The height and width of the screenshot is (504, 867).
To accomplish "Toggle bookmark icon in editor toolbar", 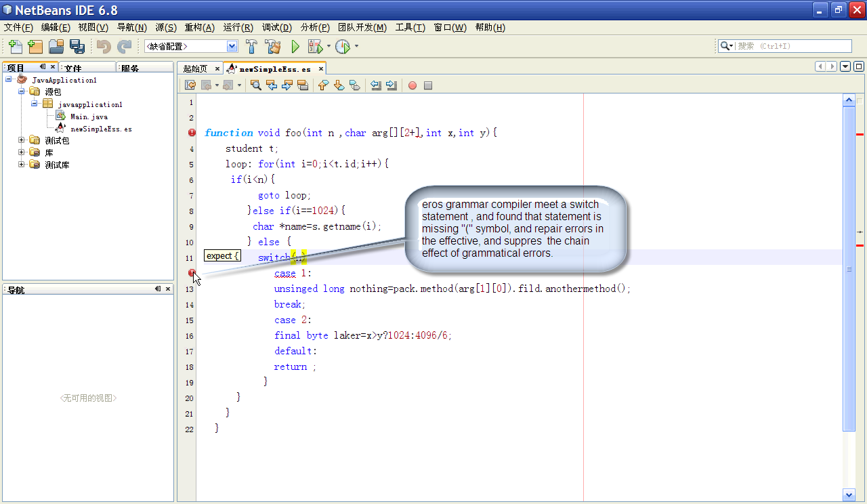I will click(355, 85).
